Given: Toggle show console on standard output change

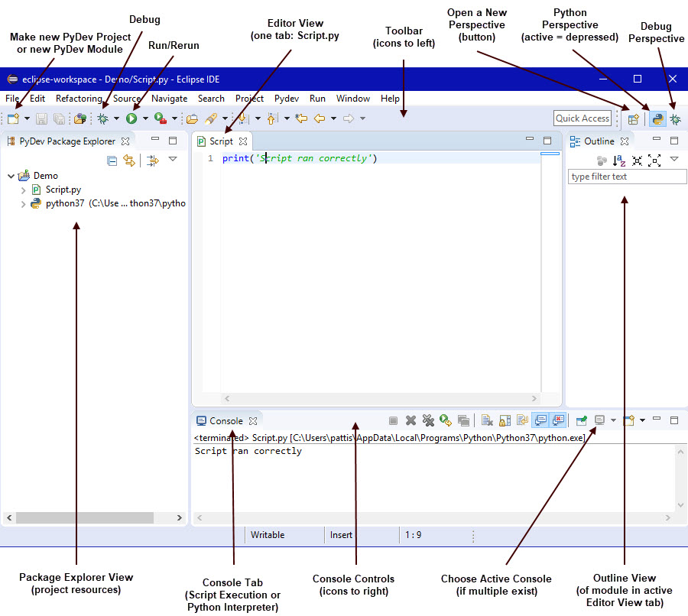Looking at the screenshot, I should (x=540, y=420).
